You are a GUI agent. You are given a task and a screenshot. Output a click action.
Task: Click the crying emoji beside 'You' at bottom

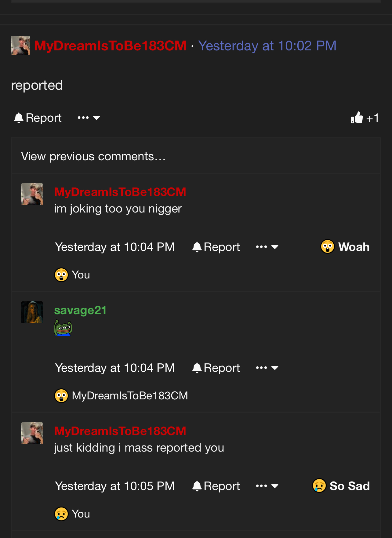tap(61, 514)
